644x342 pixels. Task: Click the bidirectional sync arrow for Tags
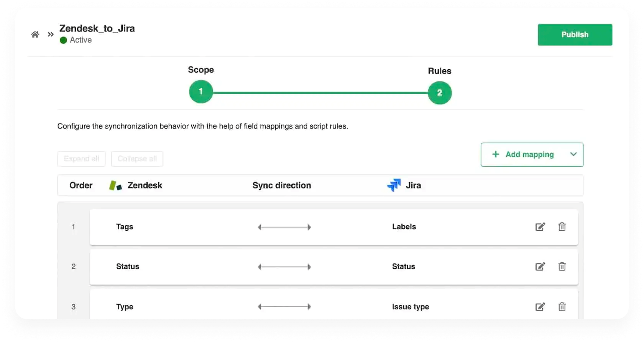click(284, 227)
